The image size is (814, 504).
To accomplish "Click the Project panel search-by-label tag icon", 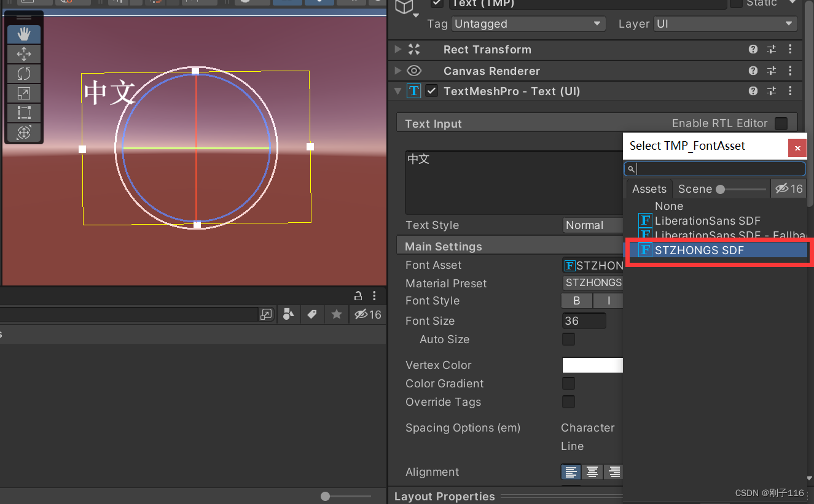I will (312, 314).
